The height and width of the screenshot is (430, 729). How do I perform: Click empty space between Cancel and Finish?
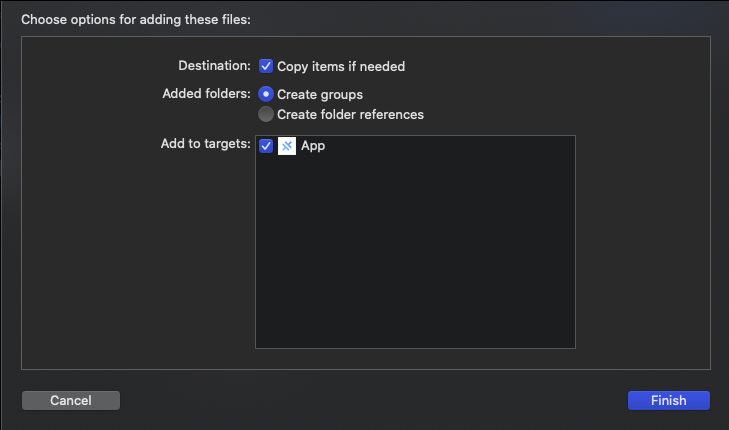coord(370,400)
